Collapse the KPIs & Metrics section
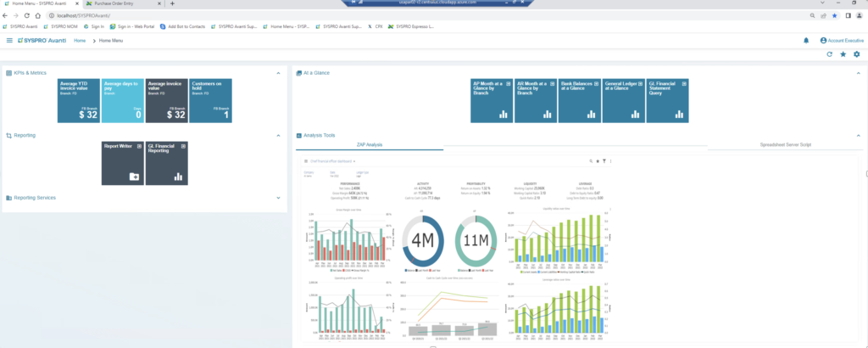The height and width of the screenshot is (348, 868). (x=278, y=73)
